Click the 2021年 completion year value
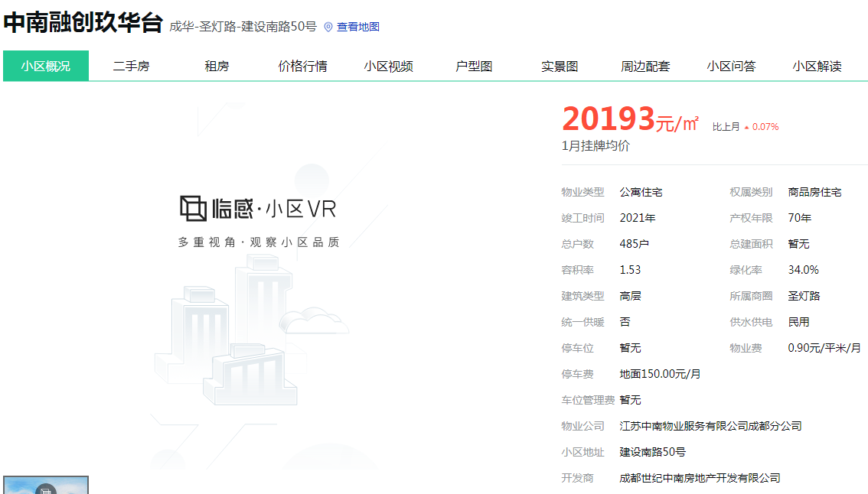The width and height of the screenshot is (868, 494). [638, 218]
